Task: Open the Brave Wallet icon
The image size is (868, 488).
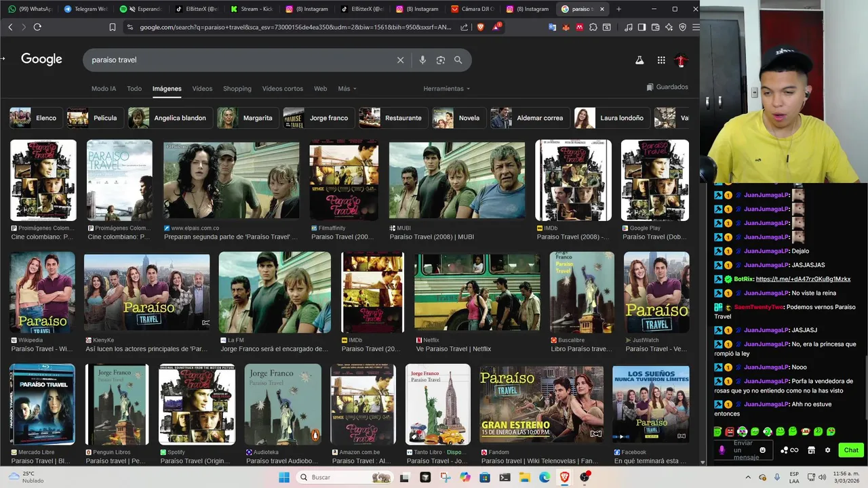Action: click(655, 27)
